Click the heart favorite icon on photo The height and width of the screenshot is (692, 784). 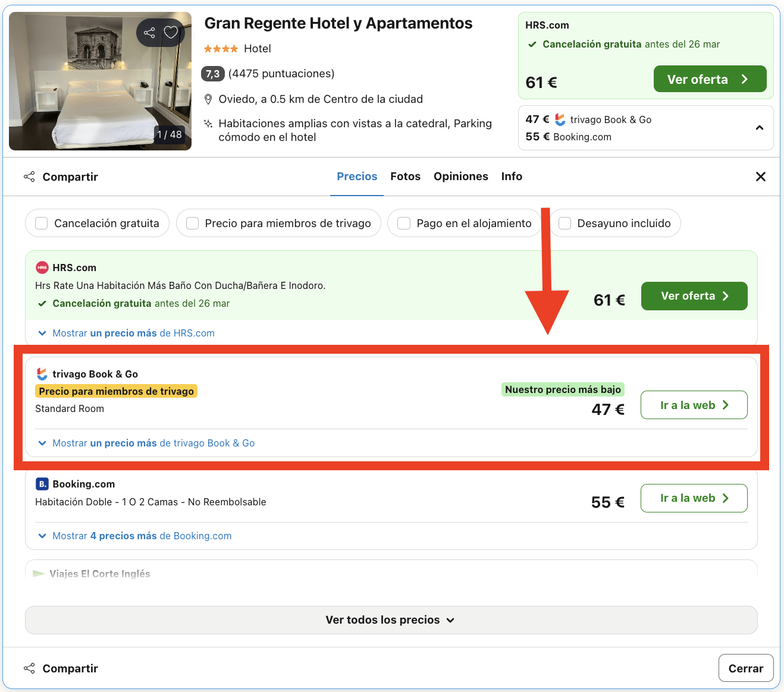click(171, 33)
